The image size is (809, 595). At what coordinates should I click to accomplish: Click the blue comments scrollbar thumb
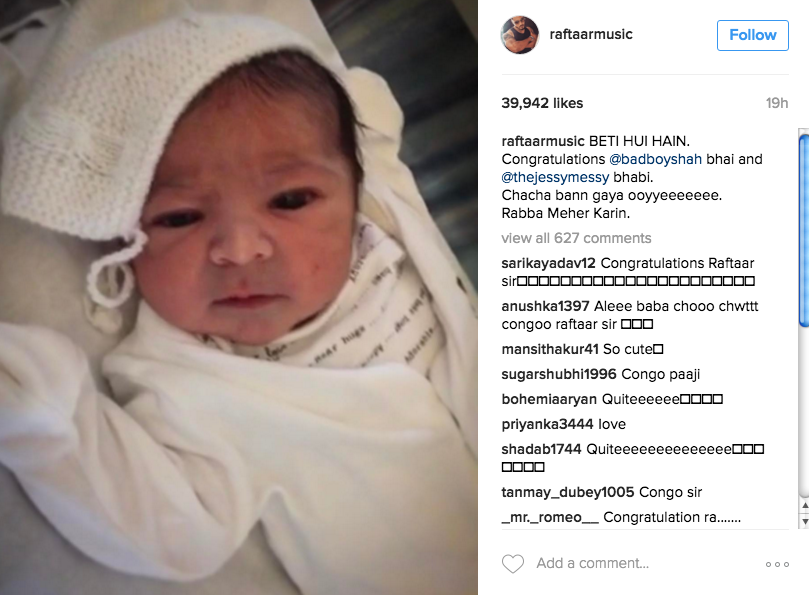[804, 230]
